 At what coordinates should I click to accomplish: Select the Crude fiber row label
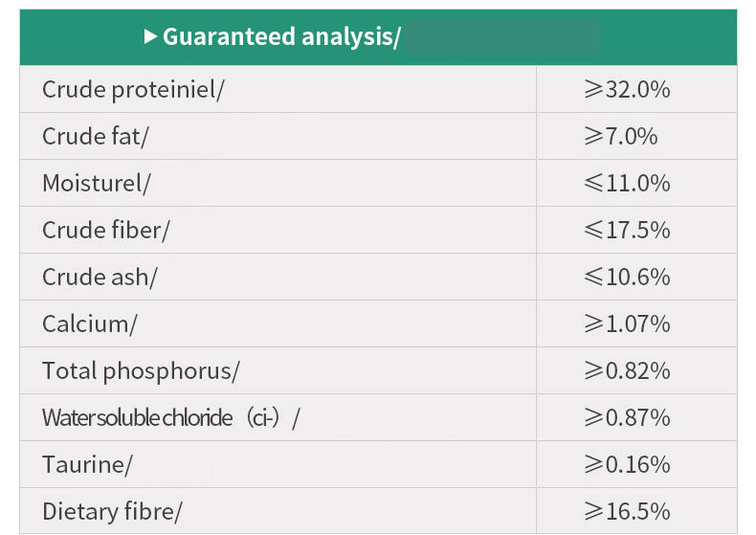pyautogui.click(x=105, y=231)
